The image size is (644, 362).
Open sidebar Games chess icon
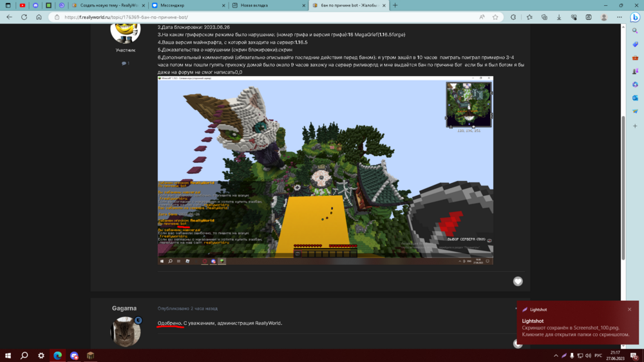pyautogui.click(x=635, y=71)
